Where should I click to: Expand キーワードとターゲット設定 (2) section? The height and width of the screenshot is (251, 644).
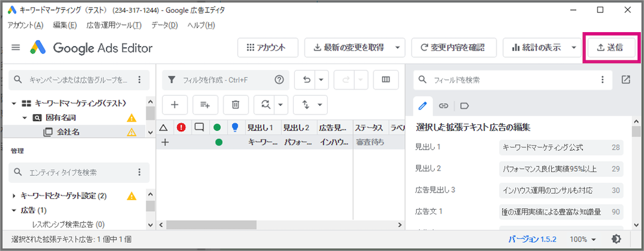coord(14,196)
